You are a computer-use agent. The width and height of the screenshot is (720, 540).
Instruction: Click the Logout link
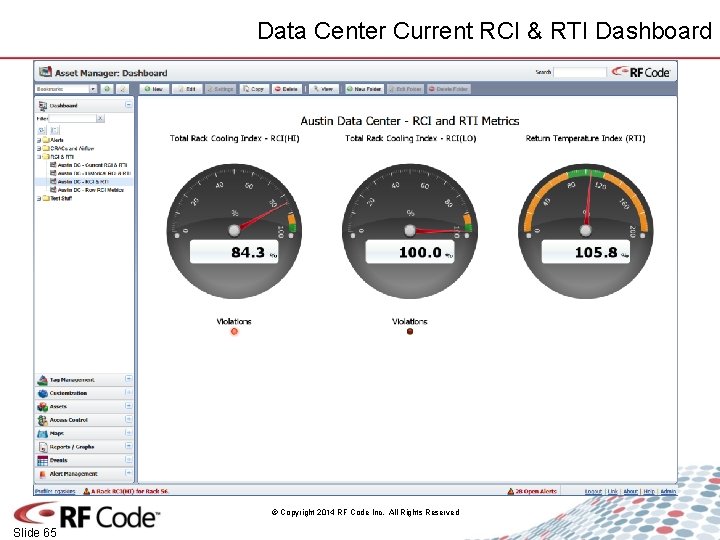point(593,491)
